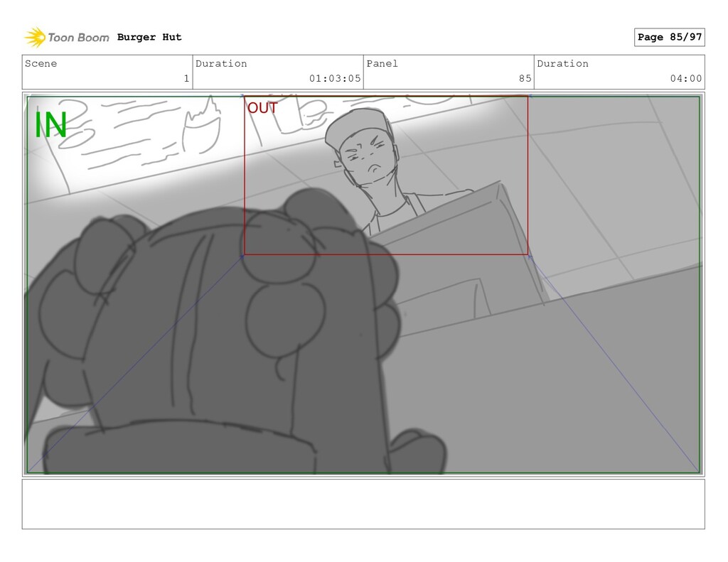Viewport: 728px width, 562px height.
Task: Select scene number 1 value
Action: pyautogui.click(x=187, y=78)
